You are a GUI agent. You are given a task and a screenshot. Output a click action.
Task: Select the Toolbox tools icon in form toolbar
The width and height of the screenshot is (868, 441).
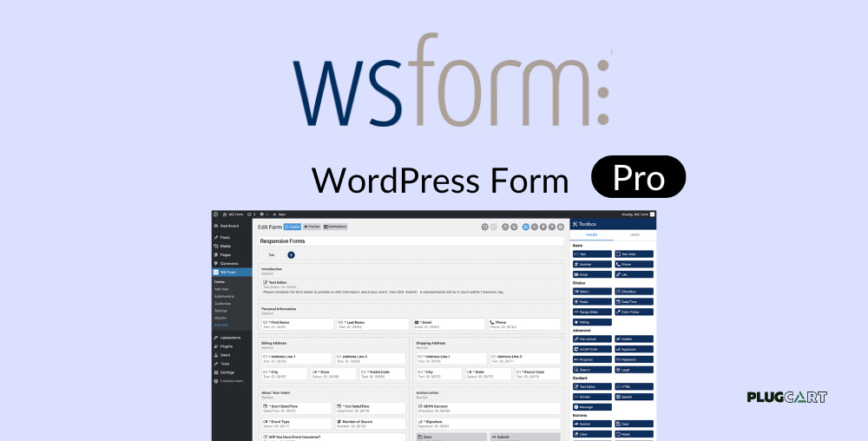pos(524,227)
